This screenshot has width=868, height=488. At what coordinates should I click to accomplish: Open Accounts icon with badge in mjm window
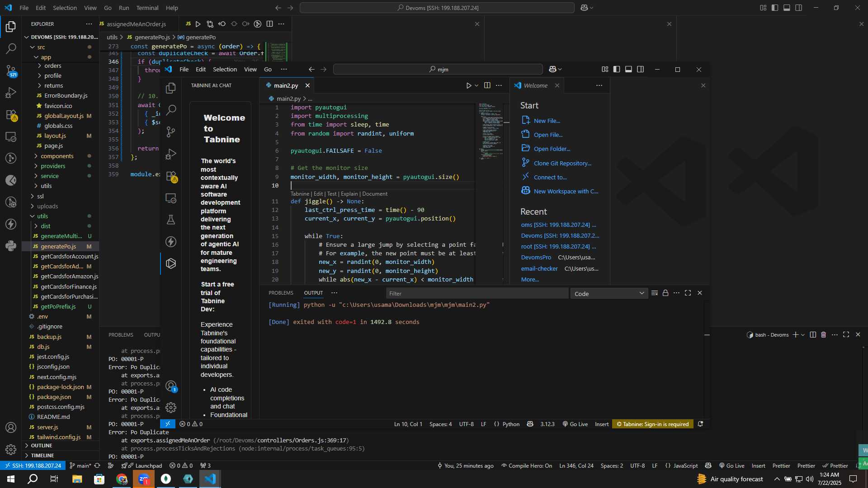pos(171,386)
